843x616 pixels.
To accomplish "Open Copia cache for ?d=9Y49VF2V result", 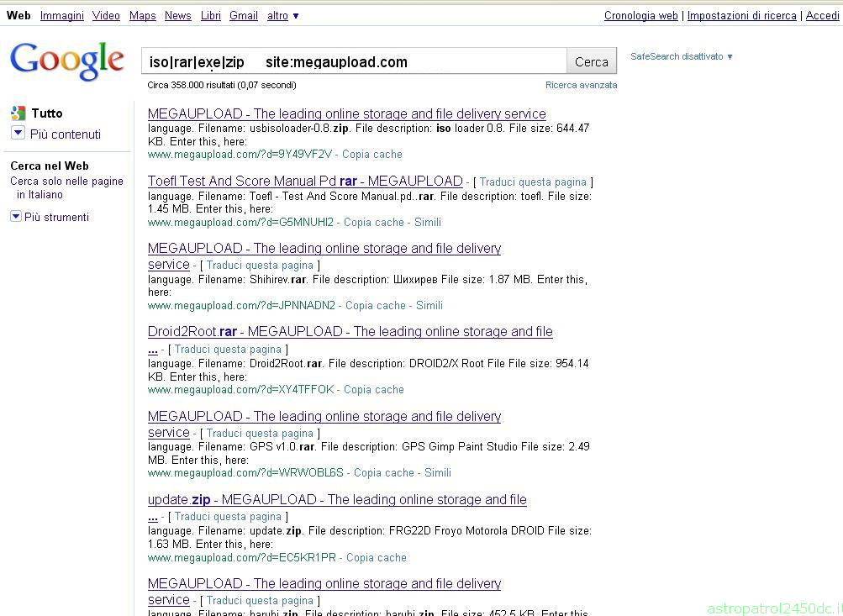I will [x=372, y=155].
